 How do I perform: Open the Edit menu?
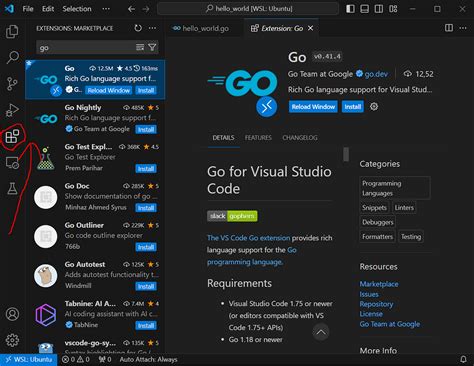pyautogui.click(x=48, y=9)
